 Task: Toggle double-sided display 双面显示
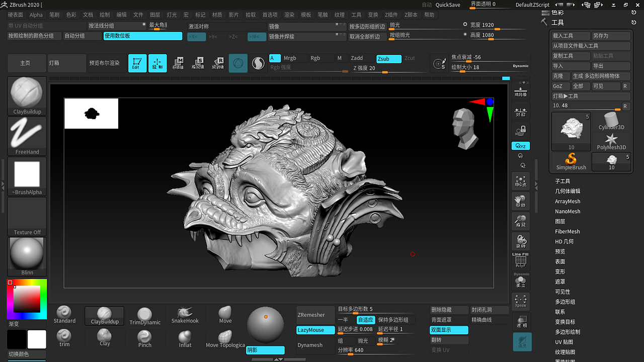[449, 330]
